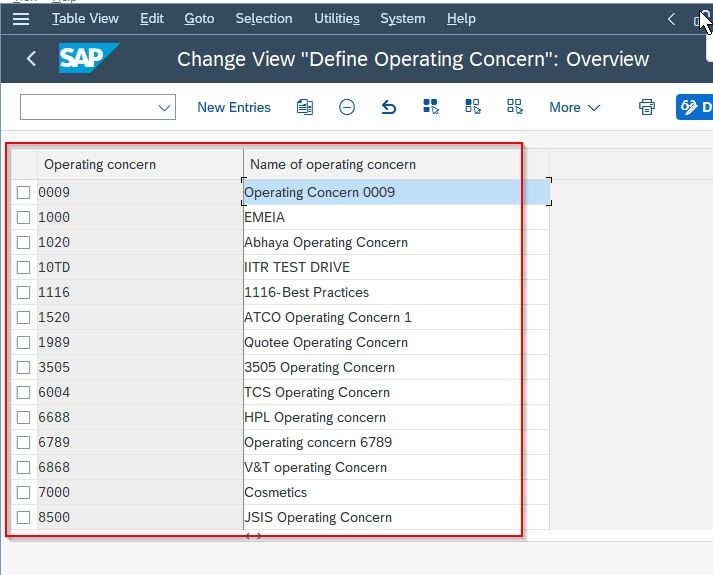This screenshot has width=713, height=575.
Task: Click operating concern code 7000
Action: point(140,492)
